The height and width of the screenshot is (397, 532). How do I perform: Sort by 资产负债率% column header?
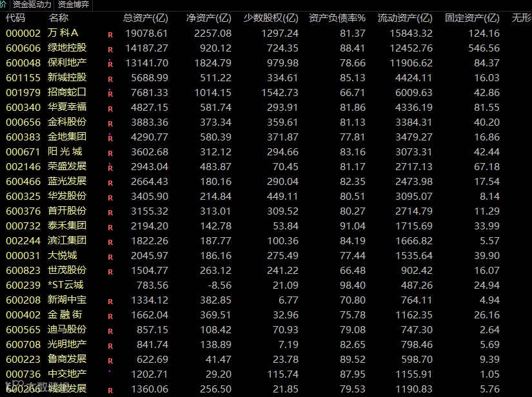click(337, 18)
